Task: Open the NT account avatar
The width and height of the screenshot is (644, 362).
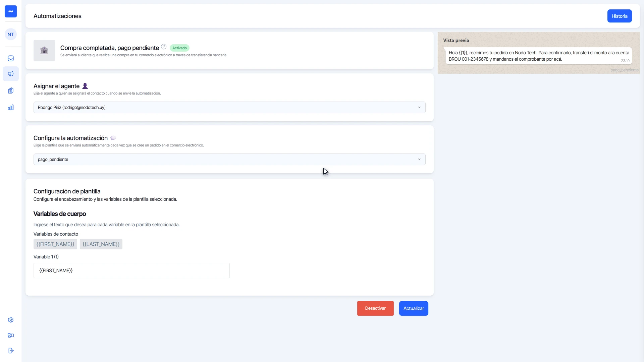Action: [x=11, y=35]
